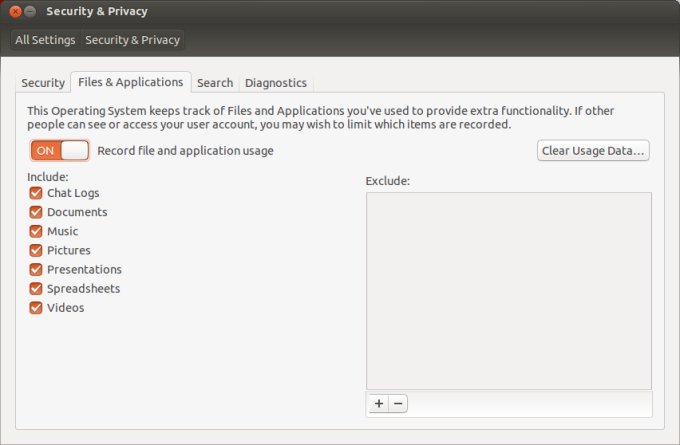
Task: Click the minus icon under Exclude list
Action: [x=398, y=404]
